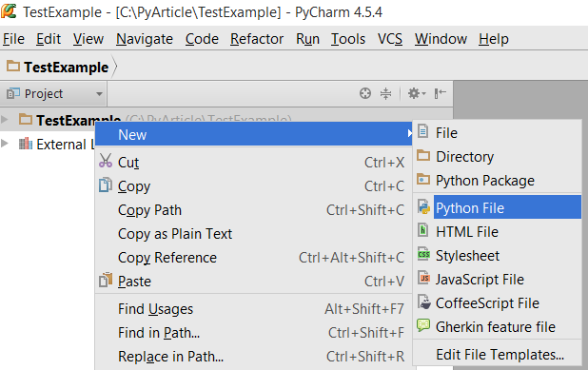Open the VCS menu
Screen dimensions: 588x370
390,39
